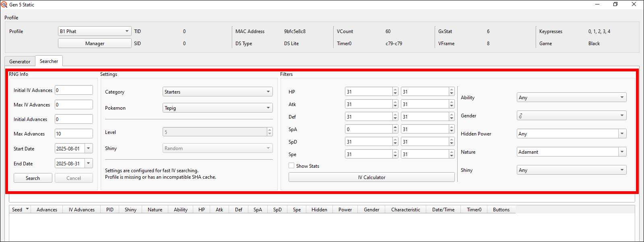Click the Nature column header in results
Viewport: 644px width, 242px height.
(x=155, y=209)
